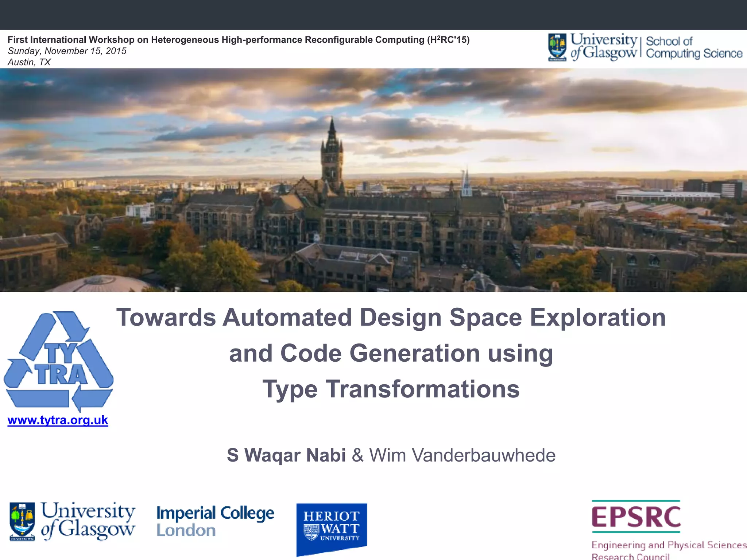This screenshot has width=747, height=560.
Task: Click the workshop title heading text
Action: (239, 40)
